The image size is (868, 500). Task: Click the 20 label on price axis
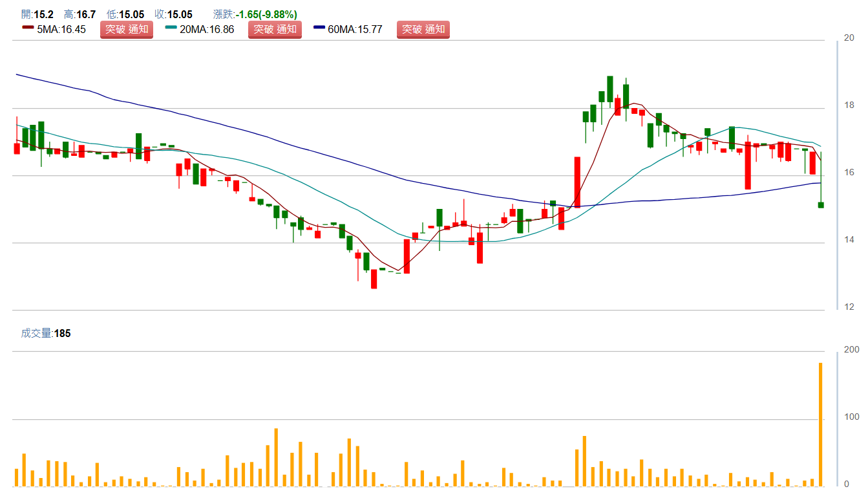(x=849, y=38)
